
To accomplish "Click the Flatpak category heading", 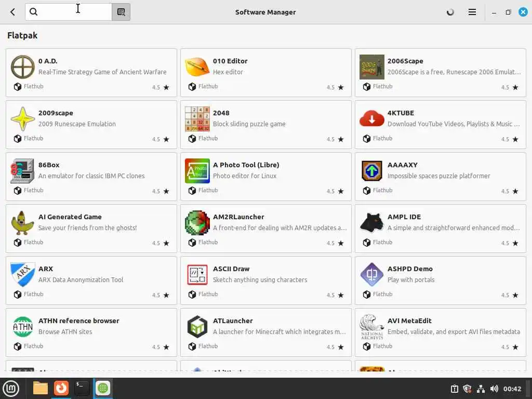I will point(22,35).
